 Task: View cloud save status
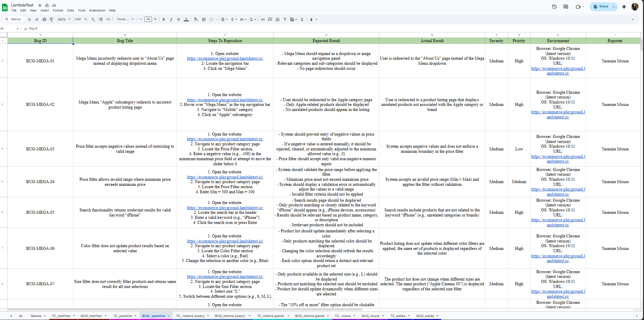click(54, 5)
